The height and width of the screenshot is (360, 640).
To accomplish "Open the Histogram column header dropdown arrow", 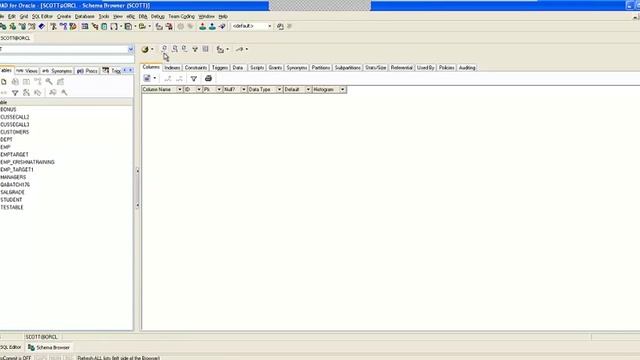I will (342, 89).
